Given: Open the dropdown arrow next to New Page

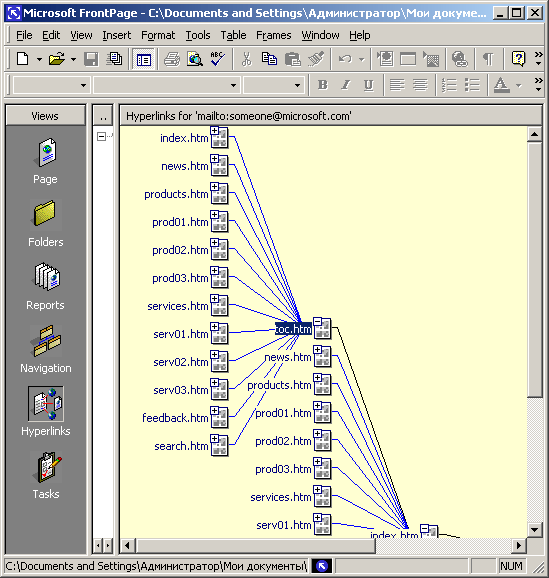Looking at the screenshot, I should tap(39, 59).
